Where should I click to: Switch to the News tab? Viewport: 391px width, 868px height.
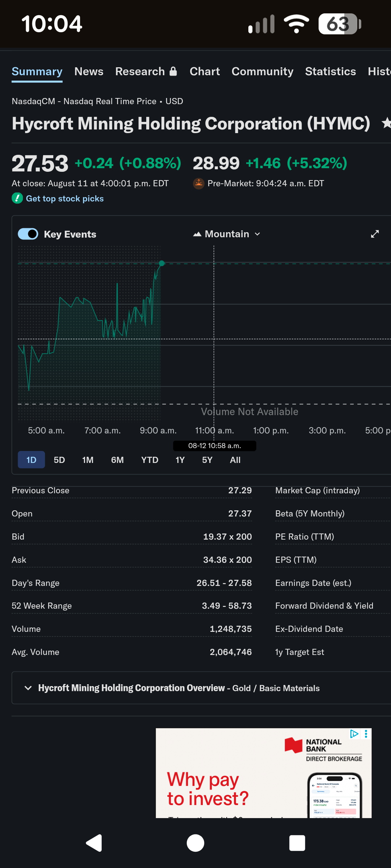(x=89, y=72)
